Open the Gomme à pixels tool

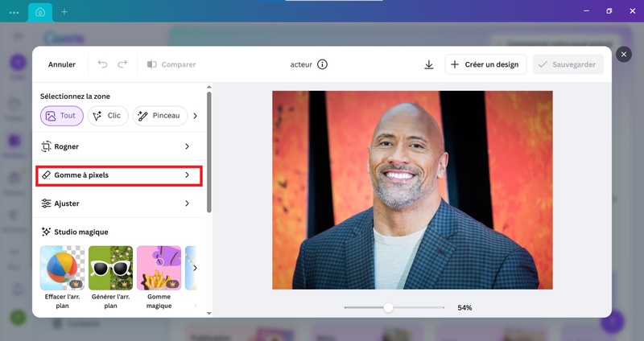119,175
